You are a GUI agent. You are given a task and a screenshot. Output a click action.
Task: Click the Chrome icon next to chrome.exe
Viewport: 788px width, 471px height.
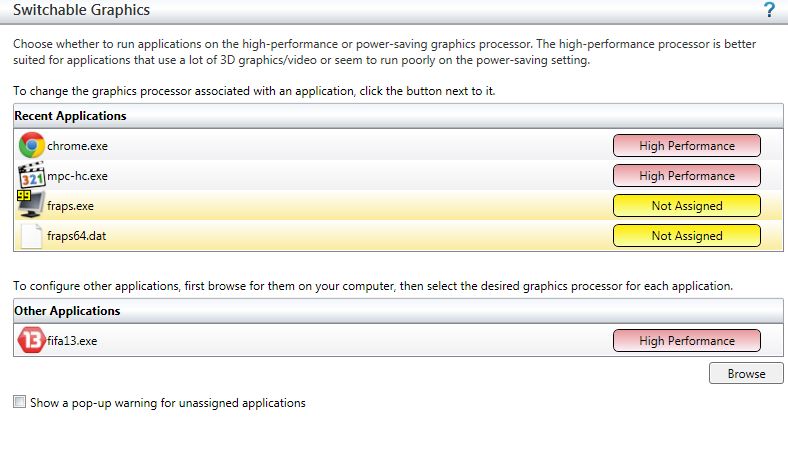pos(31,145)
